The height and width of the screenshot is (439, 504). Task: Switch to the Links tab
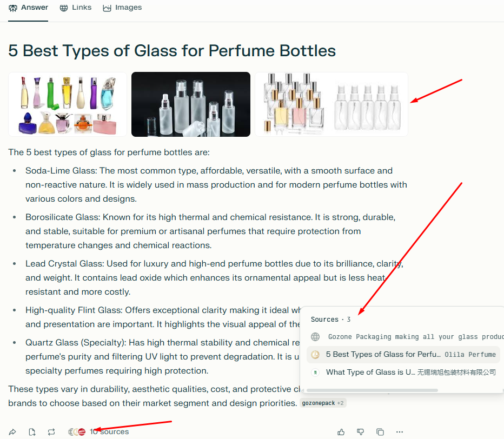point(76,8)
